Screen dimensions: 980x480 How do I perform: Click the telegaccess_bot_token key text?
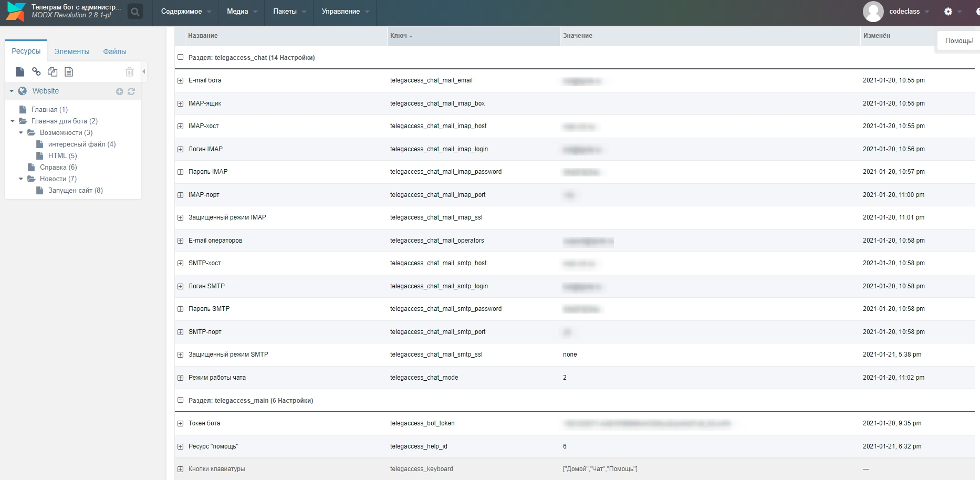pos(422,423)
